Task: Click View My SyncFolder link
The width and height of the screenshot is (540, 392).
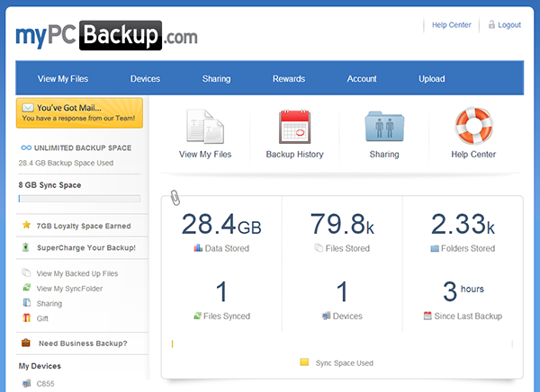Action: (x=69, y=289)
